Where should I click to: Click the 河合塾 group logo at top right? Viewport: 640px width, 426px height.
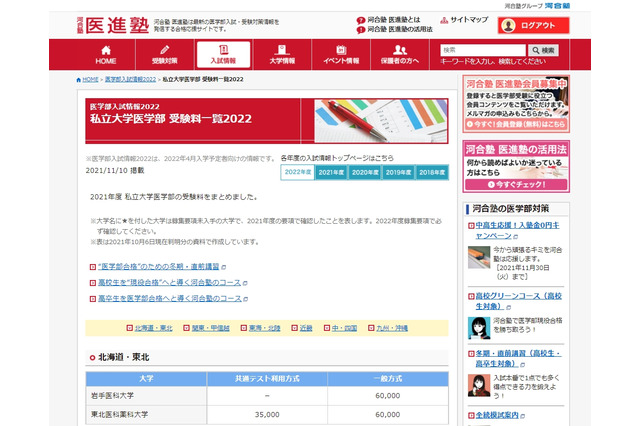point(557,6)
